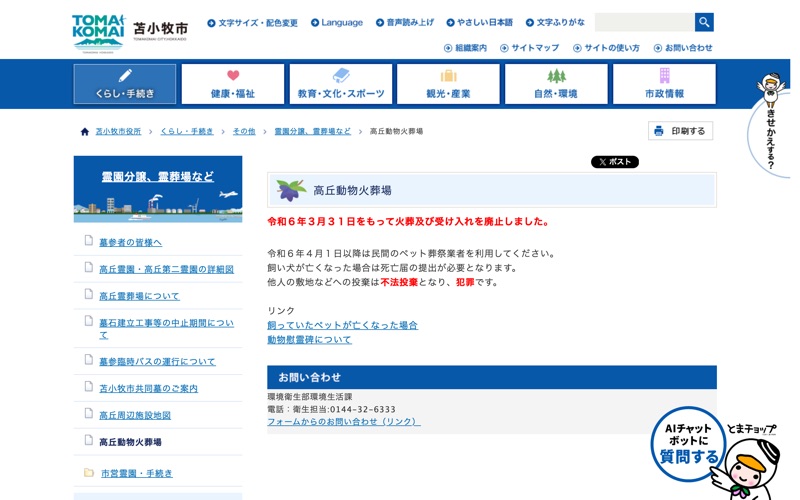
Task: Click the trees icon on 自然・環境
Action: click(x=557, y=76)
